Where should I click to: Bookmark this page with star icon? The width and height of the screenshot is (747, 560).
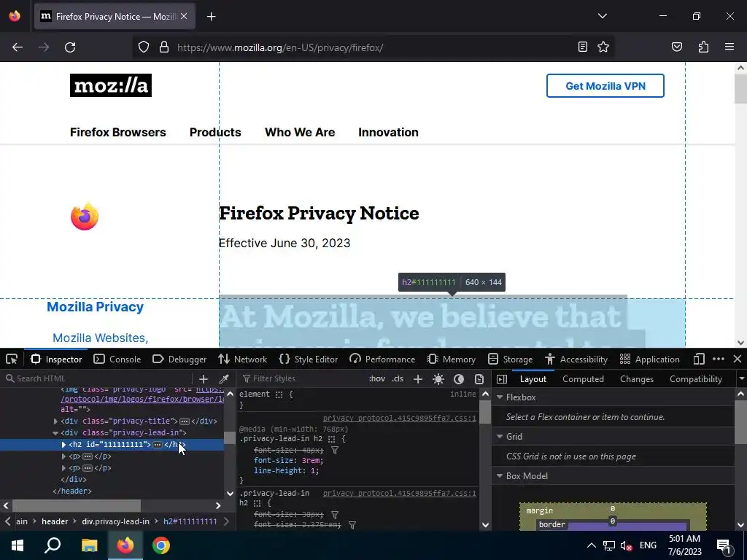coord(603,47)
